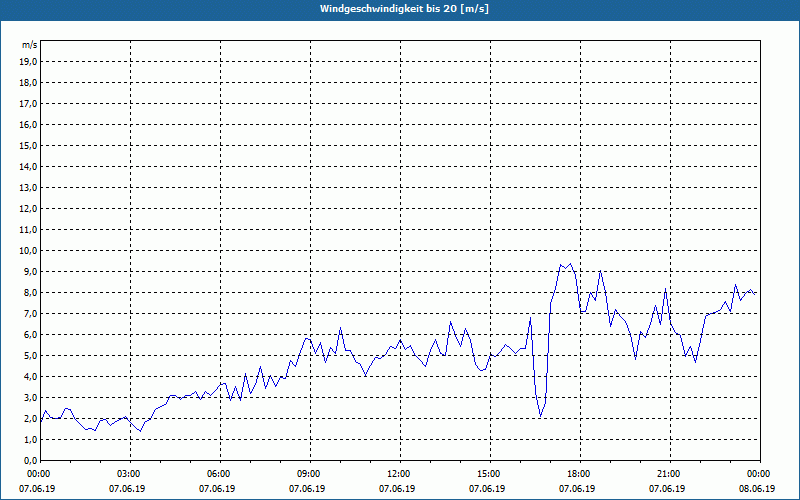
Task: Select the "5,0" y-axis label
Action: click(x=30, y=356)
